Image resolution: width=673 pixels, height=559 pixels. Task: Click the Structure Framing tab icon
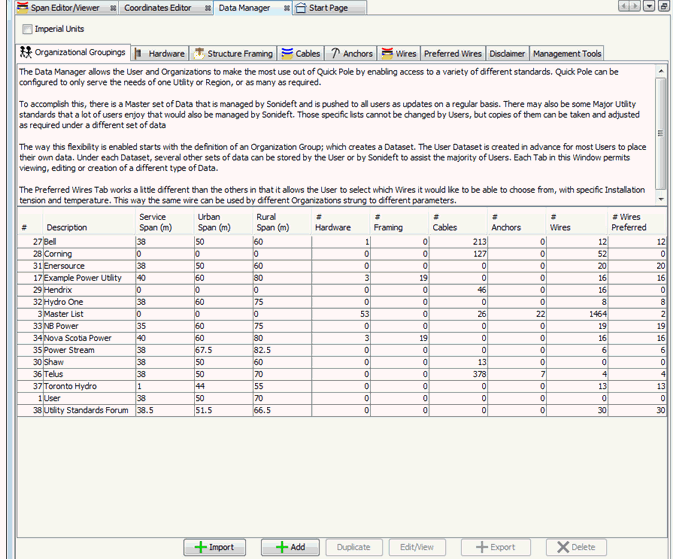pyautogui.click(x=199, y=54)
